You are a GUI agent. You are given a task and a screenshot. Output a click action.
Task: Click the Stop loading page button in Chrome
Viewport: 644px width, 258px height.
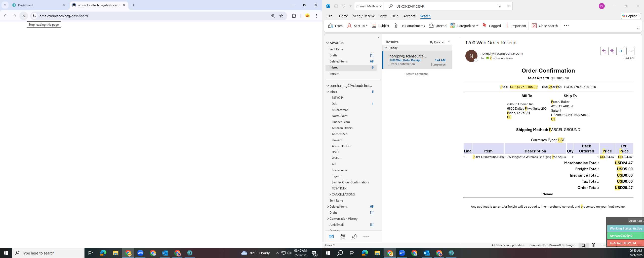(x=24, y=16)
